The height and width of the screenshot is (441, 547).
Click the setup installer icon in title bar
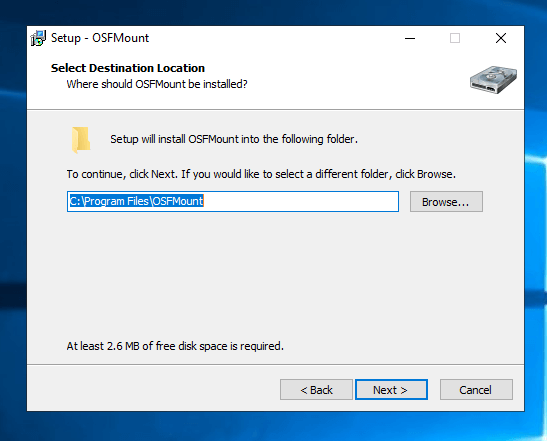[x=38, y=38]
